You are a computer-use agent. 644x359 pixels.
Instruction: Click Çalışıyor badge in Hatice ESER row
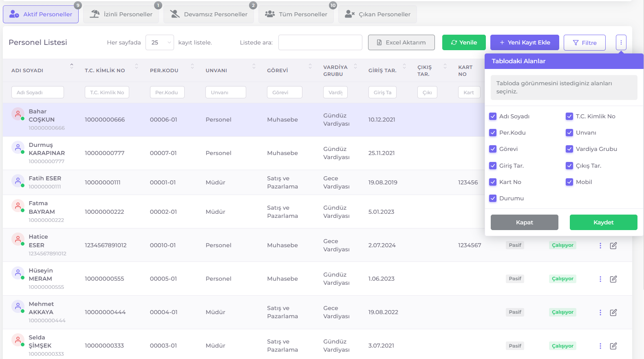click(562, 245)
